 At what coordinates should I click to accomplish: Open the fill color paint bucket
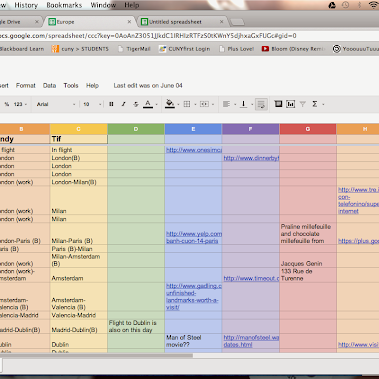(x=169, y=104)
